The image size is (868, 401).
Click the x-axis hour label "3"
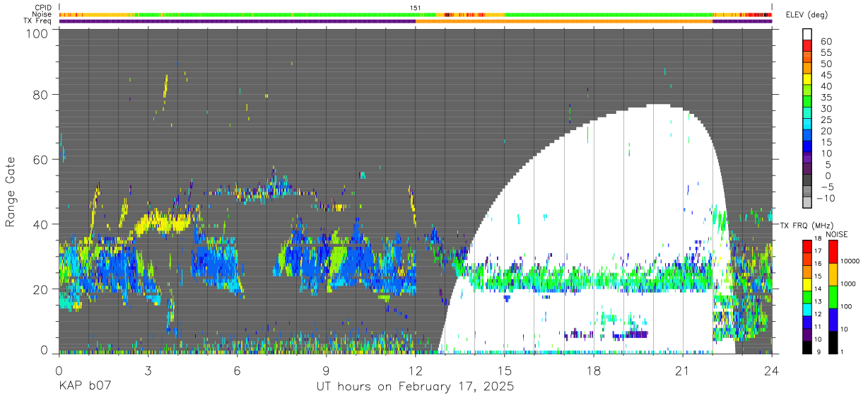pyautogui.click(x=148, y=369)
